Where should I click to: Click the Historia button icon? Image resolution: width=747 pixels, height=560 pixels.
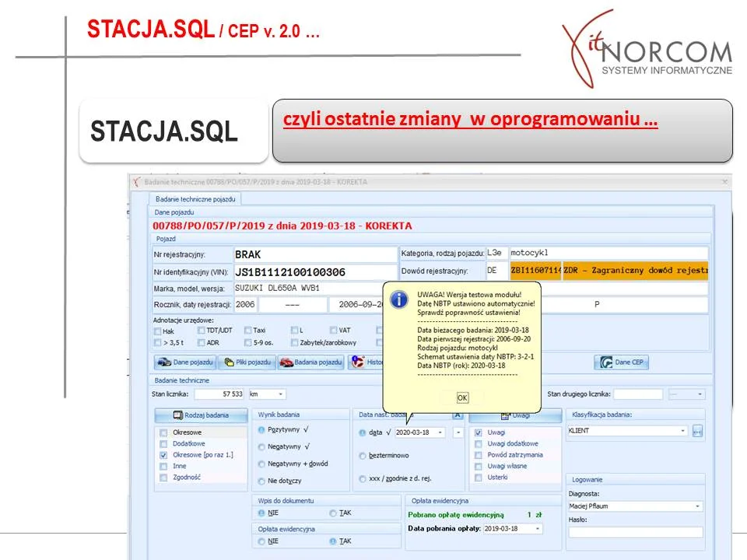click(x=358, y=362)
